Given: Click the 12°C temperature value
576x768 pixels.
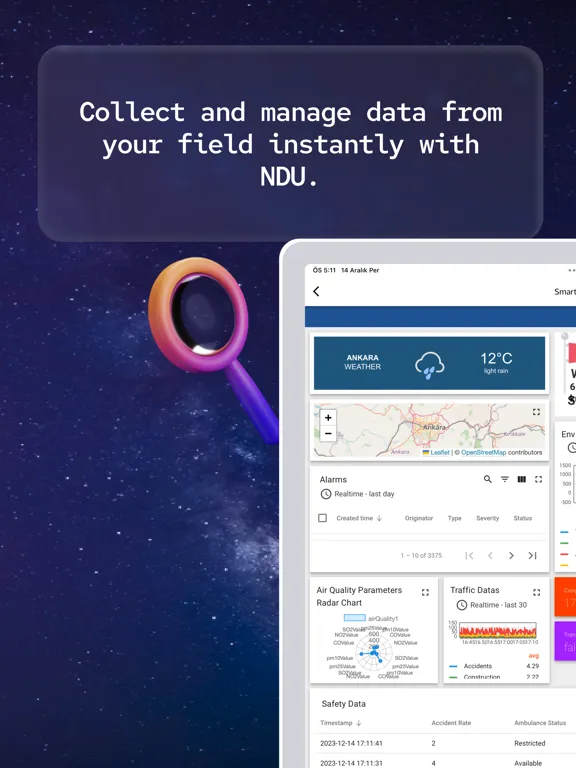Looking at the screenshot, I should (496, 359).
